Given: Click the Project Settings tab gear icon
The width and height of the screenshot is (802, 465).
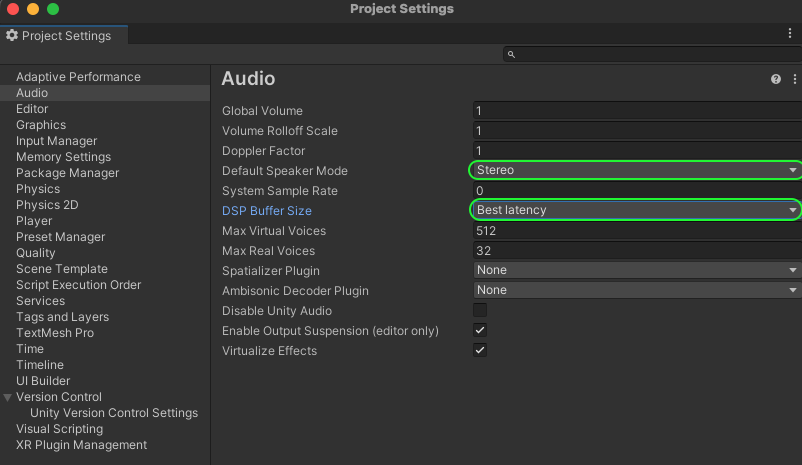Looking at the screenshot, I should click(12, 35).
